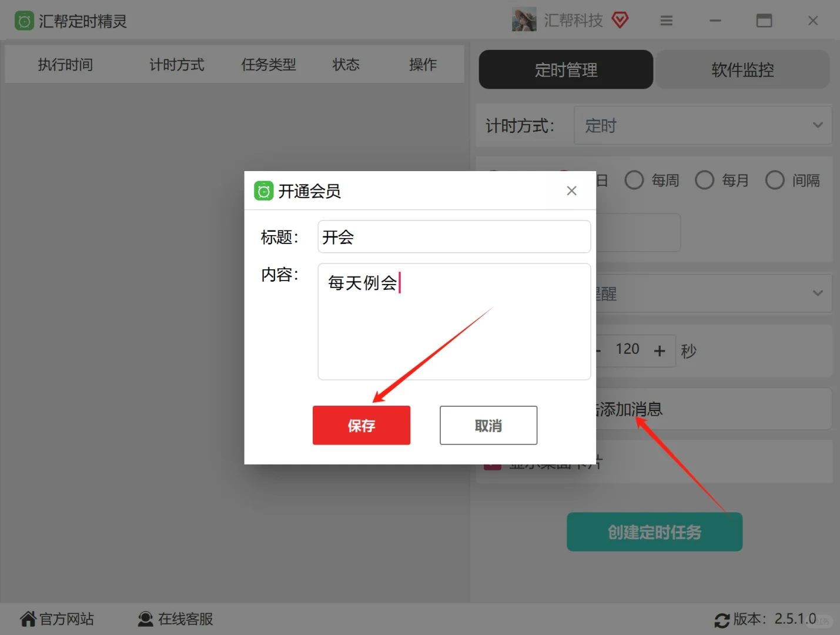Switch to the 定时管理 tab
This screenshot has width=840, height=635.
pyautogui.click(x=565, y=69)
